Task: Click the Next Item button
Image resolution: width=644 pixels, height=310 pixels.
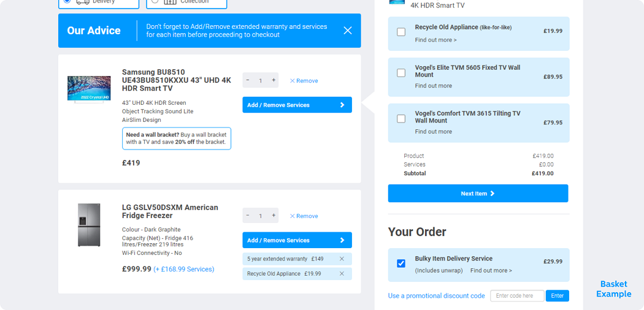Action: click(x=478, y=194)
